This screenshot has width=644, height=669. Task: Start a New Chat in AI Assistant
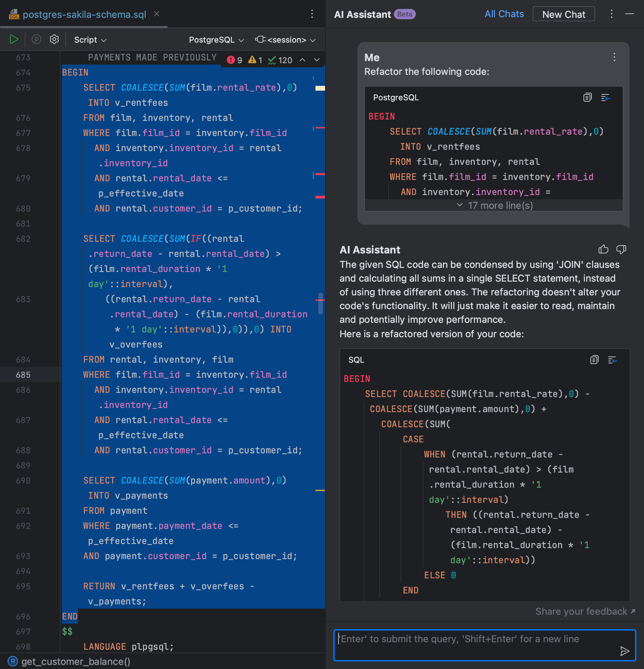(563, 14)
